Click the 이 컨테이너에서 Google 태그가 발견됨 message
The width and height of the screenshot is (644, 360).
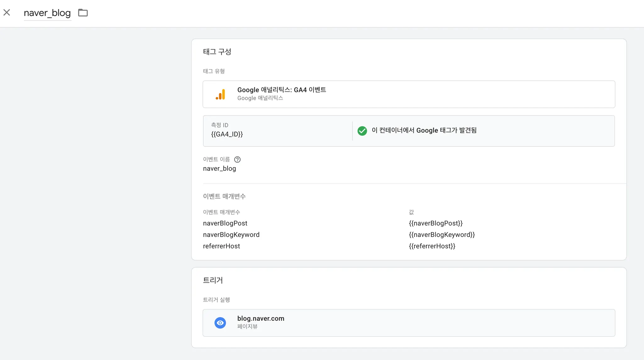(x=424, y=130)
